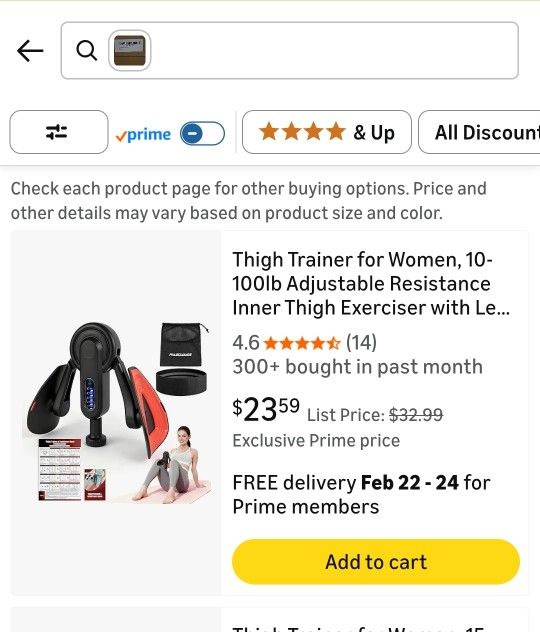
Task: Open the Thigh Trainer product title link
Action: point(371,283)
